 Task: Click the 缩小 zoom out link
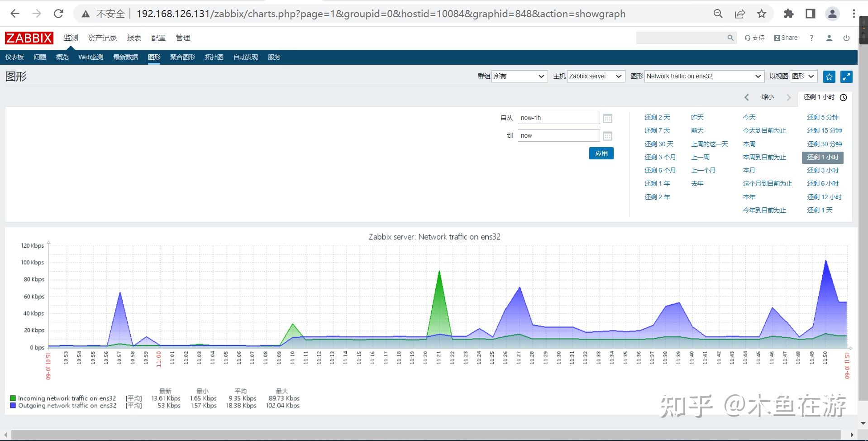[x=768, y=97]
